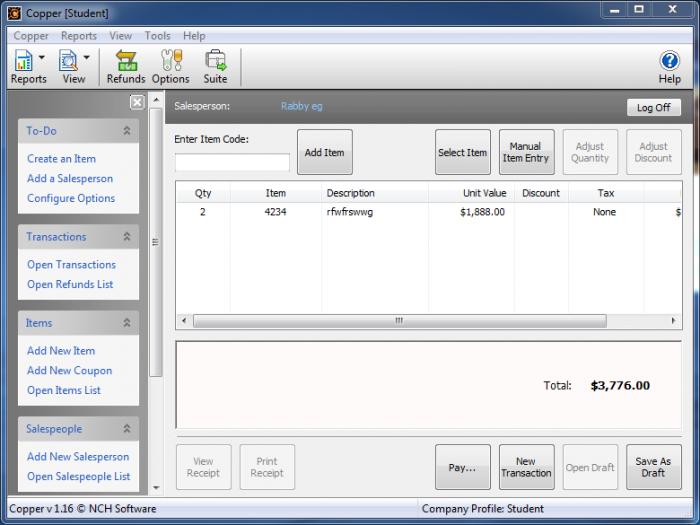Viewport: 700px width, 525px height.
Task: Open Items List link
Action: (x=64, y=390)
